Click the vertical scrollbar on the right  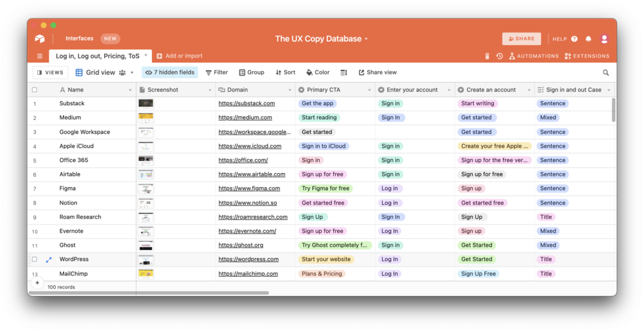614,110
